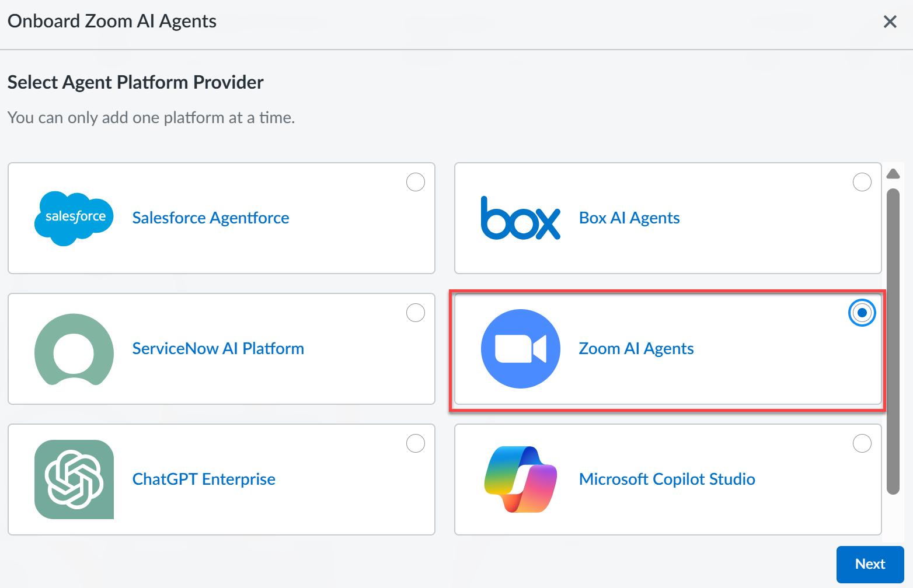Click the ServiceNow AI Platform label
Screen dimensions: 913x588
click(218, 349)
